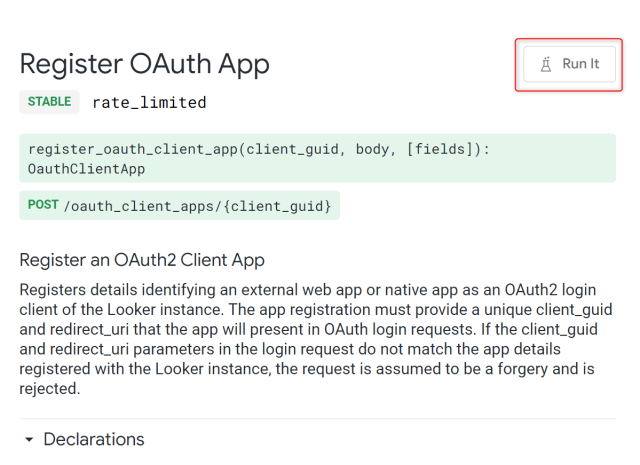Click the Register an OAuth2 Client App subheading
This screenshot has height=465, width=640.
(142, 260)
